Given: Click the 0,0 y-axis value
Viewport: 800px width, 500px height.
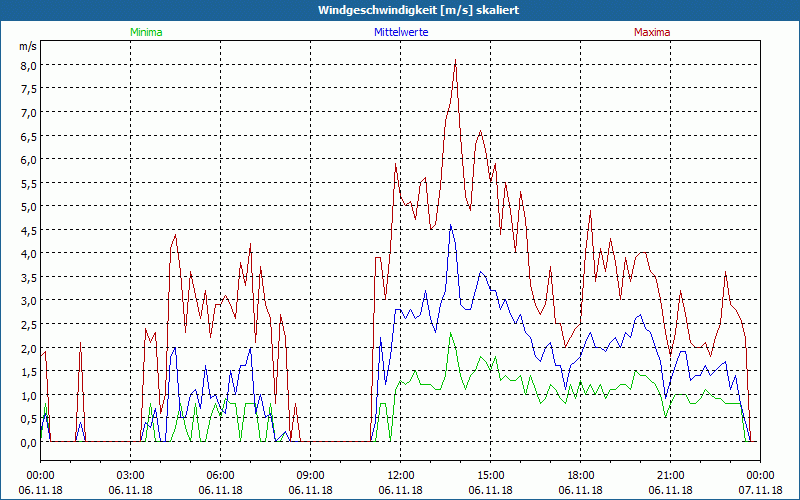Looking at the screenshot, I should [x=29, y=443].
